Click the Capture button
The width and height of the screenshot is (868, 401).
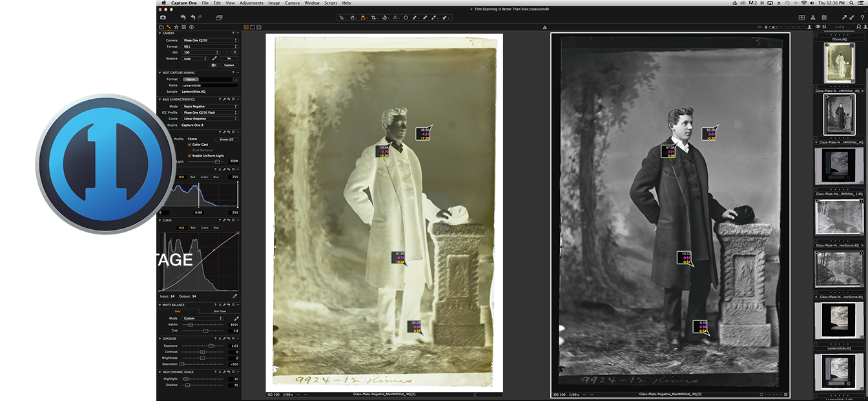pos(229,65)
